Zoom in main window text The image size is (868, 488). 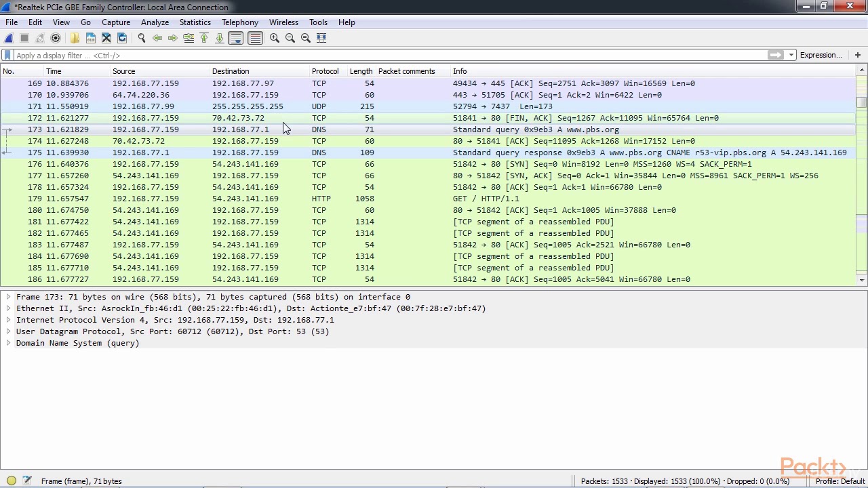275,38
